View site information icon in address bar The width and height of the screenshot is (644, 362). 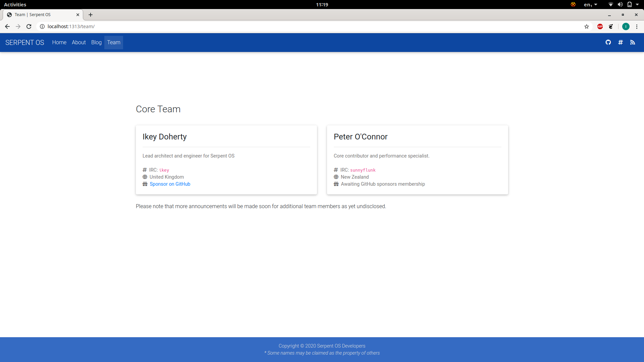coord(42,26)
